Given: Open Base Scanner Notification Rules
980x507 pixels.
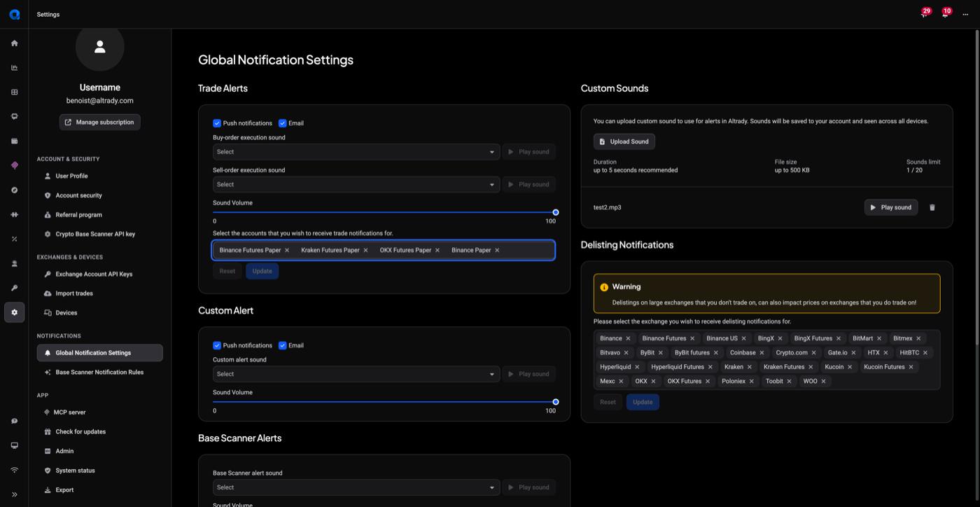Looking at the screenshot, I should (99, 372).
